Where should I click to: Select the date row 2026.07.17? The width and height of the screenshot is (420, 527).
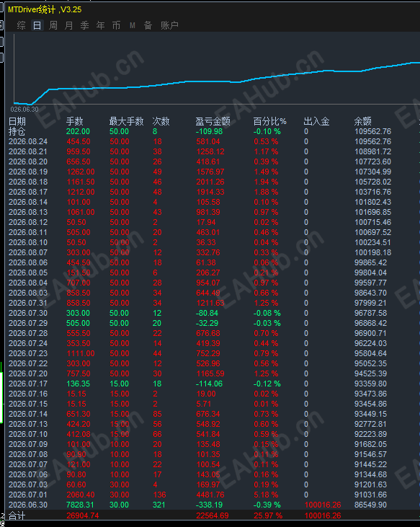click(x=28, y=384)
